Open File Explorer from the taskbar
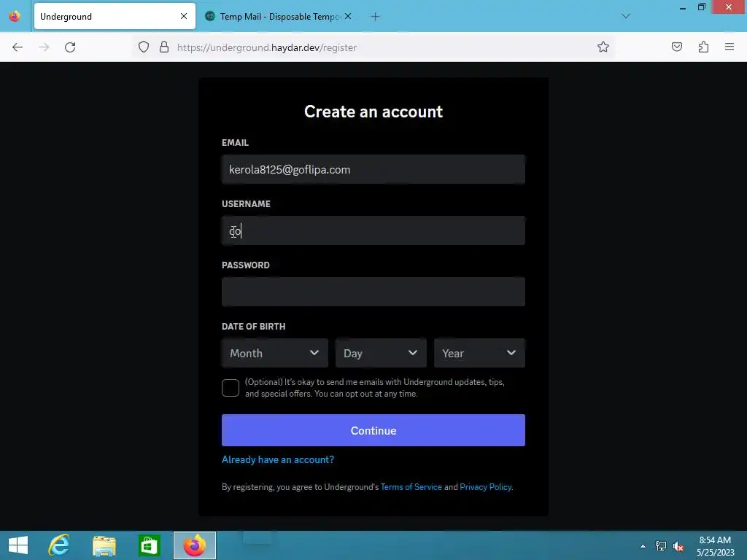The width and height of the screenshot is (747, 560). point(104,545)
